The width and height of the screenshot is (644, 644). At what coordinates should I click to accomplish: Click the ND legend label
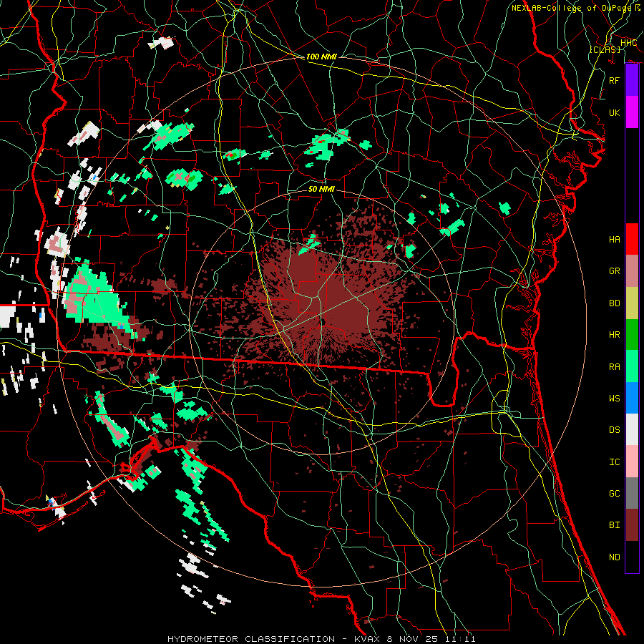pyautogui.click(x=614, y=557)
